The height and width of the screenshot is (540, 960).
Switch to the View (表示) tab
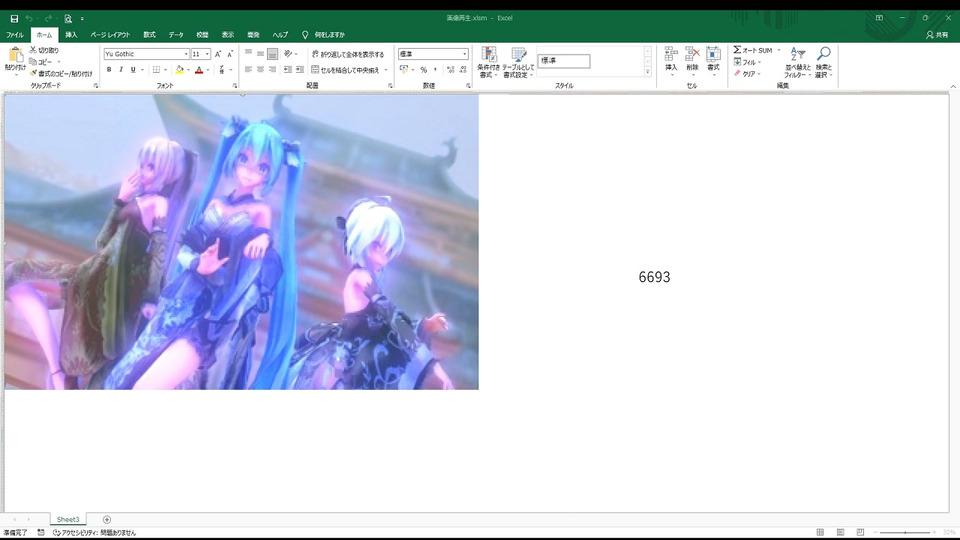pyautogui.click(x=228, y=35)
